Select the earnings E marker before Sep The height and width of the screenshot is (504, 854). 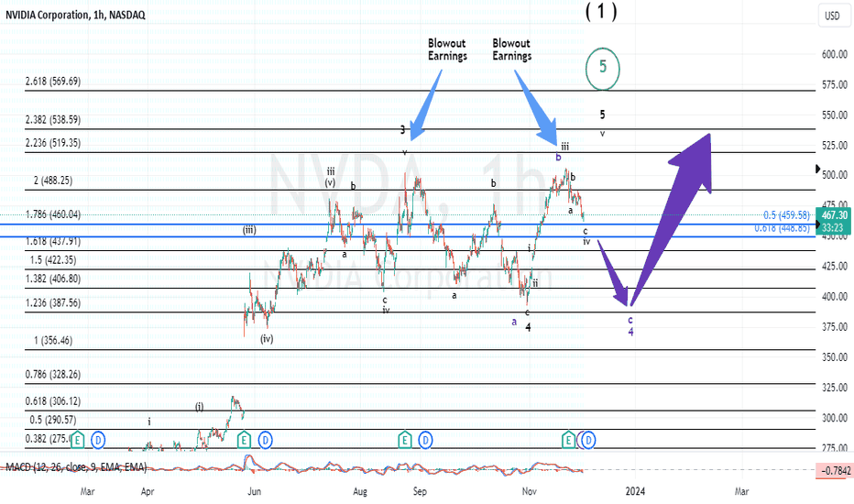click(x=405, y=439)
